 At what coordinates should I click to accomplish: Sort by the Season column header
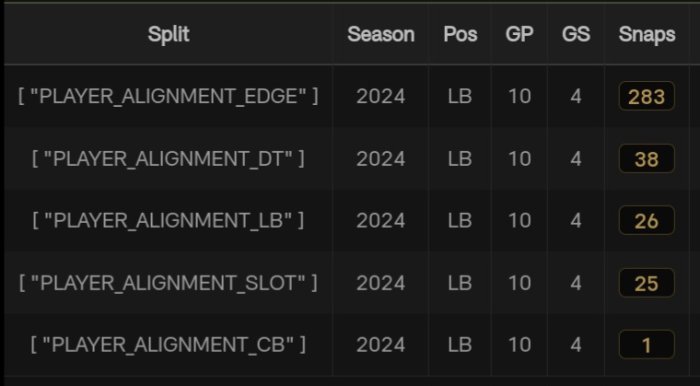click(381, 34)
